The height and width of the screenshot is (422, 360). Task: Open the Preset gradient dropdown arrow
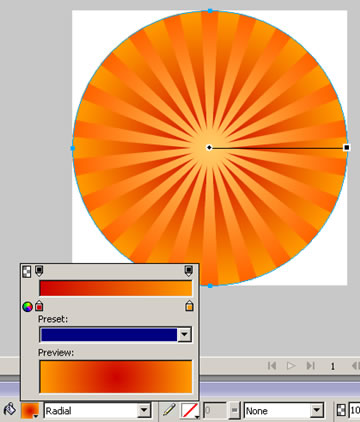pos(184,334)
